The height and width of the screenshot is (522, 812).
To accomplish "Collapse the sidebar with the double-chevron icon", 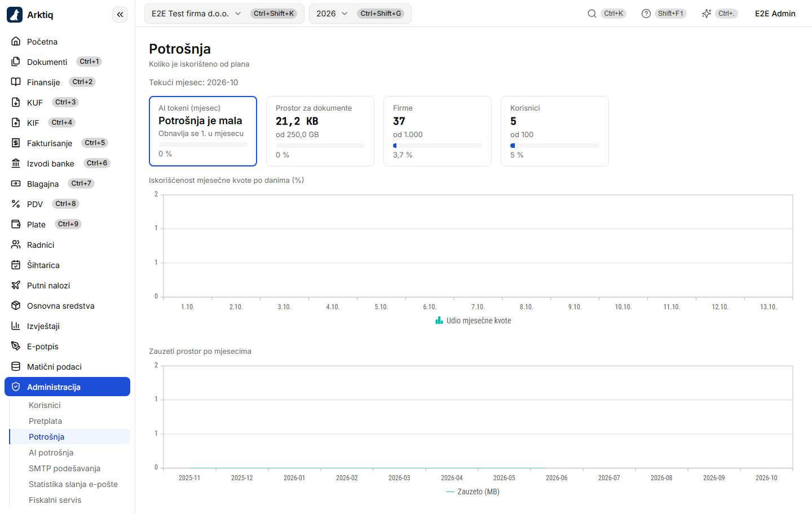I will click(120, 15).
